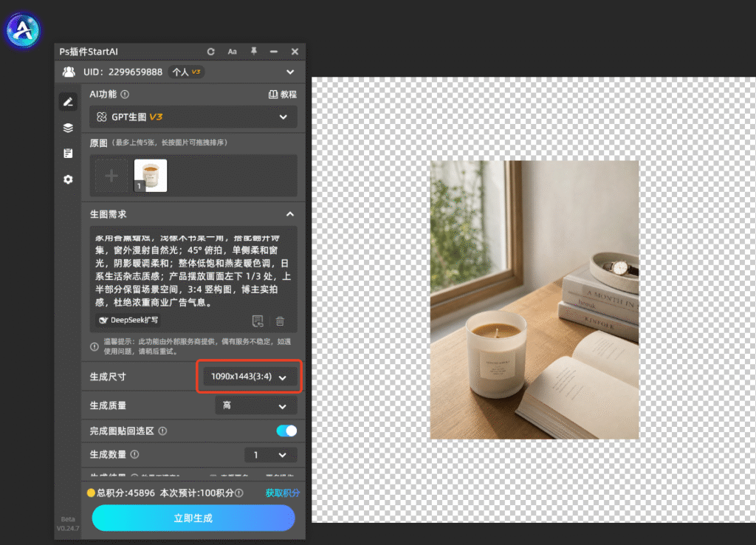Click the prompt template icon beside trash
This screenshot has height=545, width=756.
click(x=258, y=321)
